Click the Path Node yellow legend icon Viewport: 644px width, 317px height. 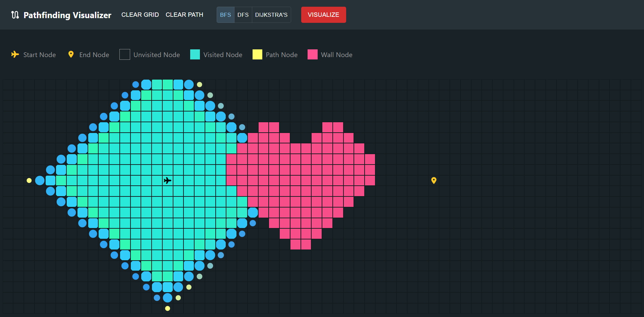point(257,54)
